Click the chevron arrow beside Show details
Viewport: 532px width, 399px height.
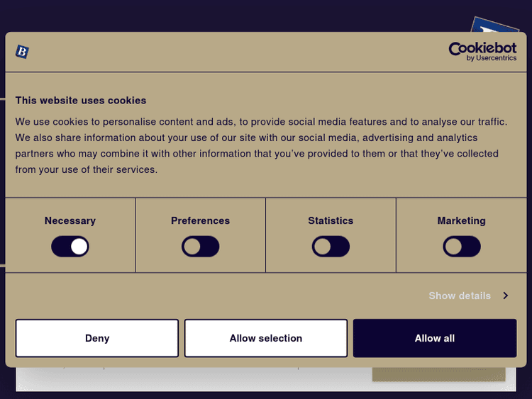[506, 296]
